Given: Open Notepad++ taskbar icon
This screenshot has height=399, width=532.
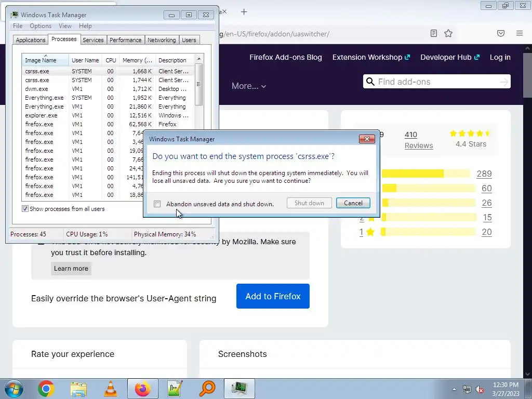Looking at the screenshot, I should [x=175, y=389].
